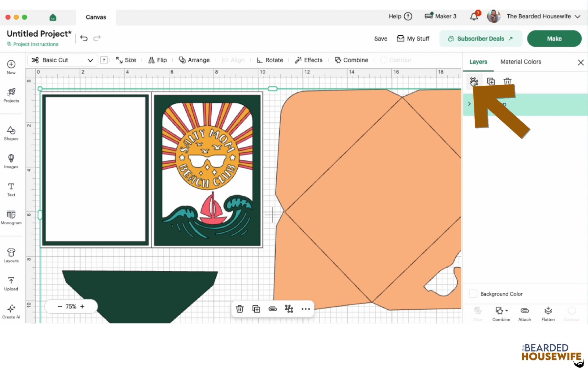Open the Basic Cut operation dropdown
Screen dimensions: 588x374
[62, 60]
